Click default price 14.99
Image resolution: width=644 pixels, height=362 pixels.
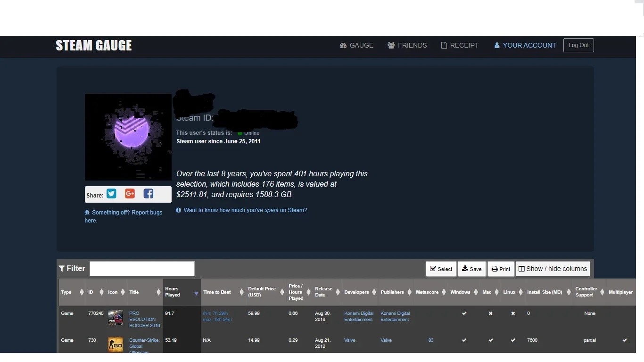[254, 340]
